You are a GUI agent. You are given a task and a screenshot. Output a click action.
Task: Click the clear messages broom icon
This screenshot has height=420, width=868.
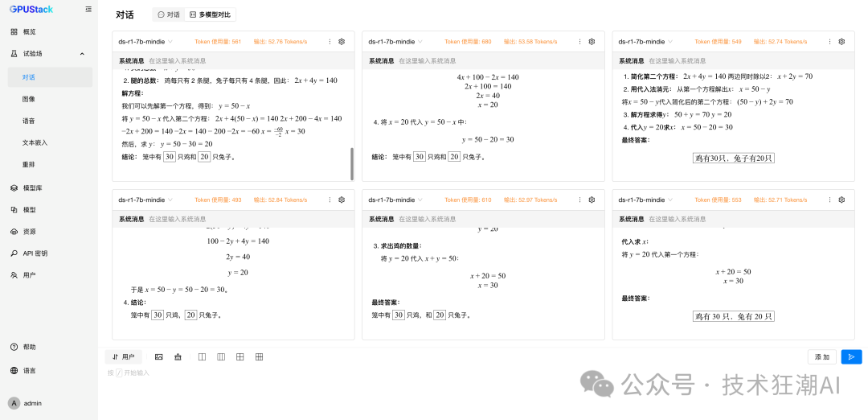pyautogui.click(x=178, y=356)
